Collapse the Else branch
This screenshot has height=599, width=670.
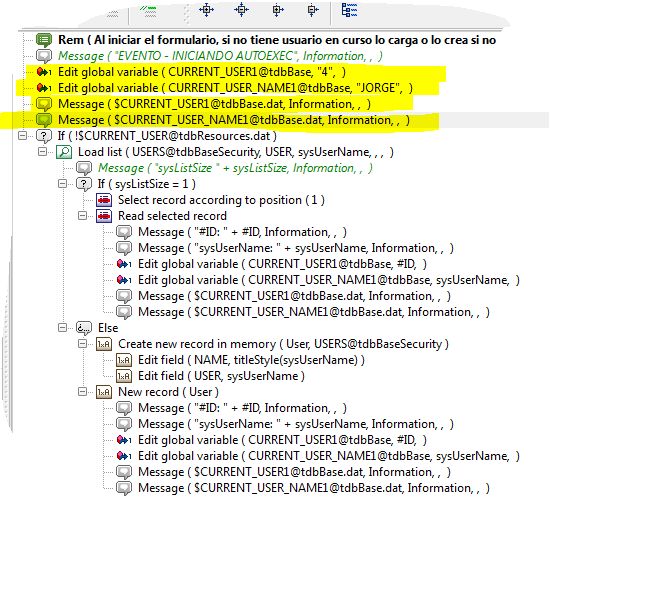(63, 328)
